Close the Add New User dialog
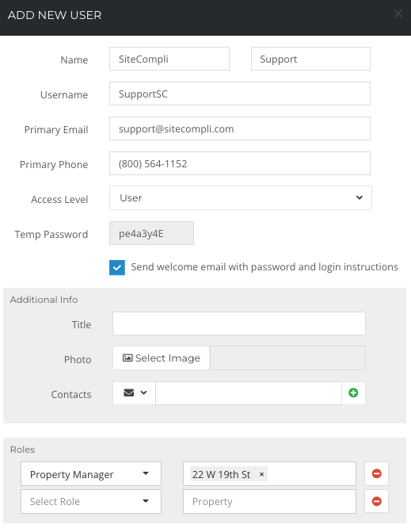Screen dimensions: 411x532 398,14
